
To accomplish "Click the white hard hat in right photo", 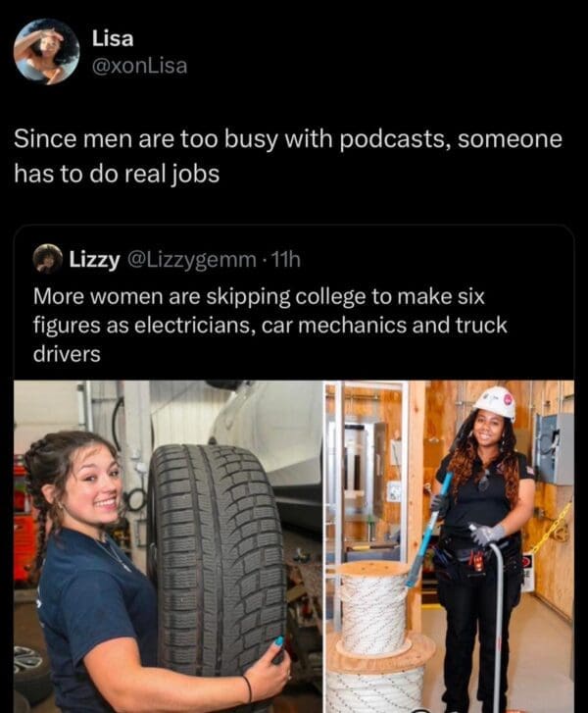I will [x=495, y=403].
